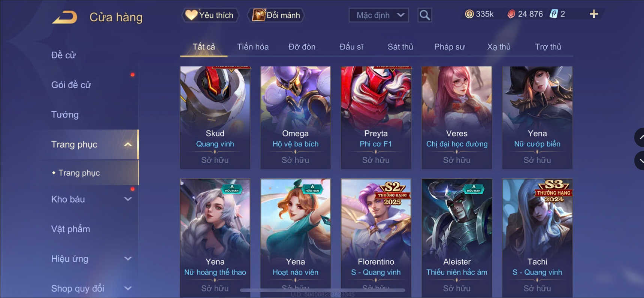Click the back arrow beside Cửa hàng
The width and height of the screenshot is (644, 298).
64,17
